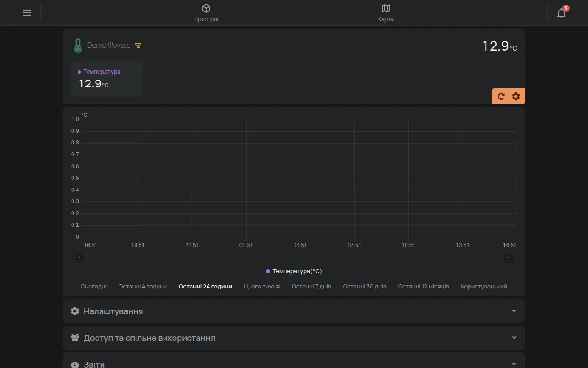Select the Останні 7 днів range
This screenshot has width=588, height=368.
click(311, 286)
